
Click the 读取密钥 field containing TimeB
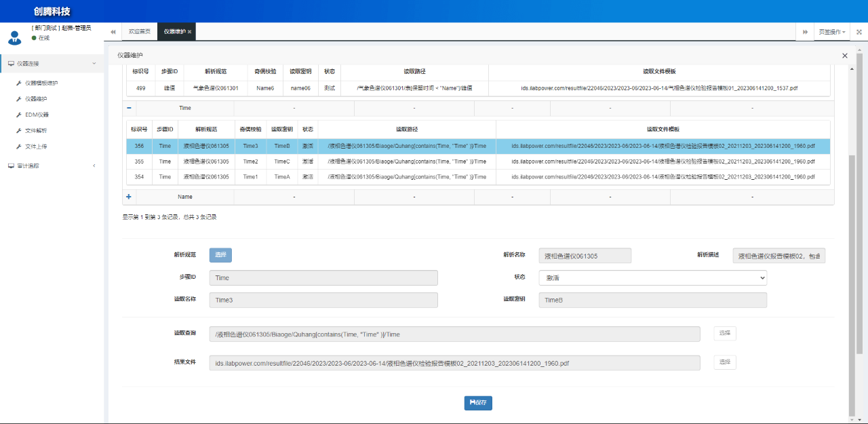click(x=653, y=300)
